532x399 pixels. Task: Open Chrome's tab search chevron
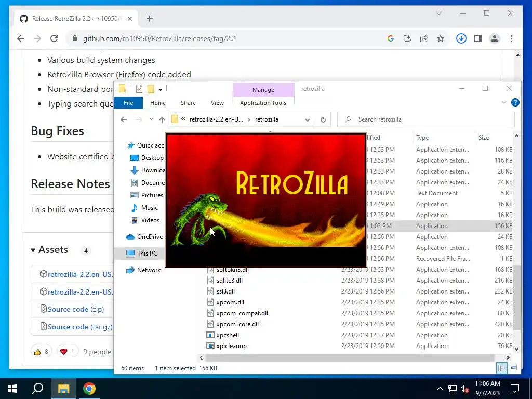pos(438,13)
